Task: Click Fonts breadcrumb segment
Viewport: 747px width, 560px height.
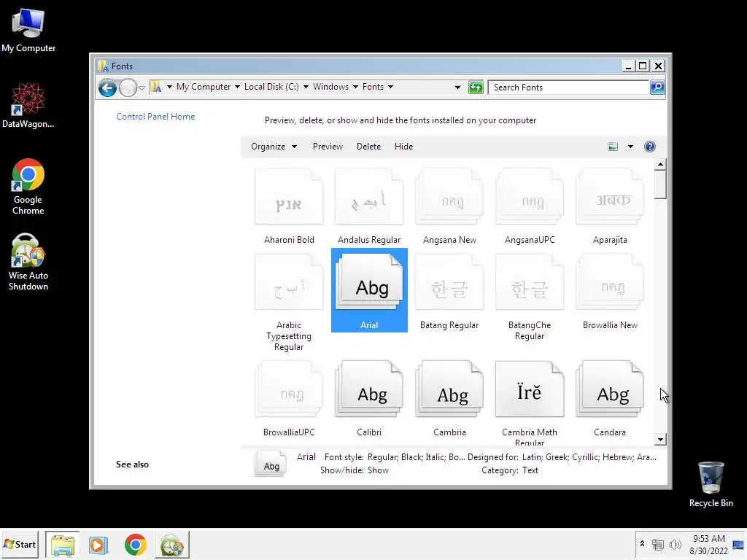Action: 373,87
